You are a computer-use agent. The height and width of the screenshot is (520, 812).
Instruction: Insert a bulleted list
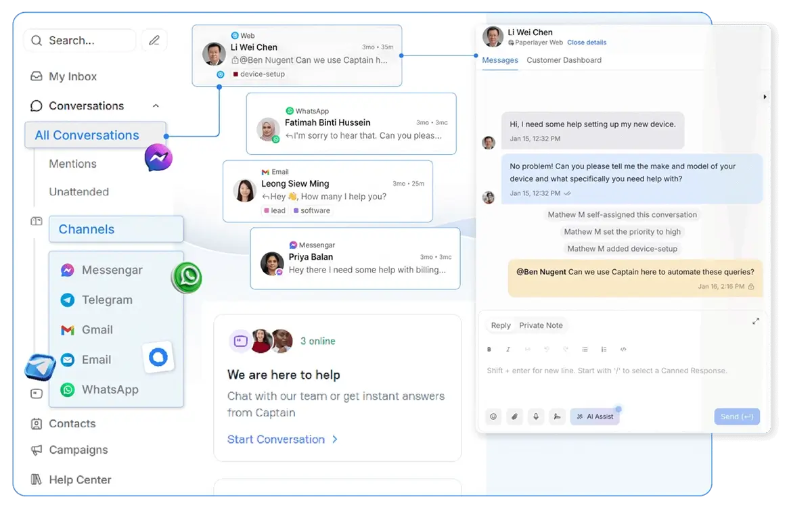tap(585, 350)
